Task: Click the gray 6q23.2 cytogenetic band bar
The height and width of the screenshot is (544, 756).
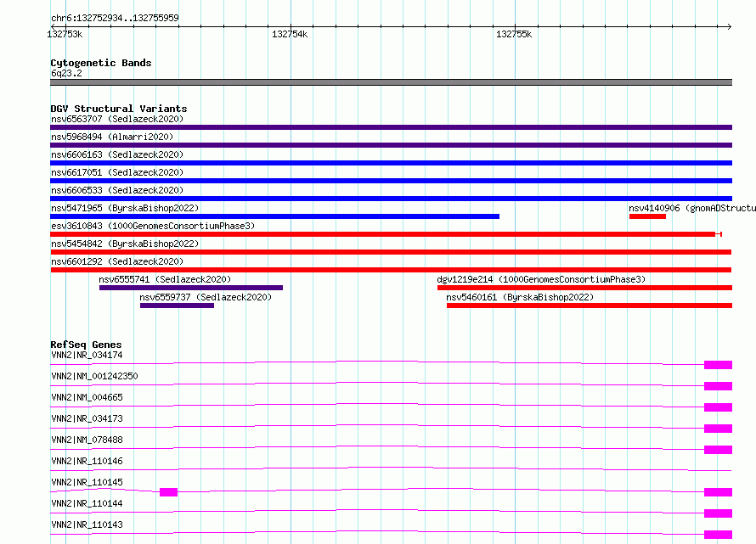Action: [x=391, y=82]
